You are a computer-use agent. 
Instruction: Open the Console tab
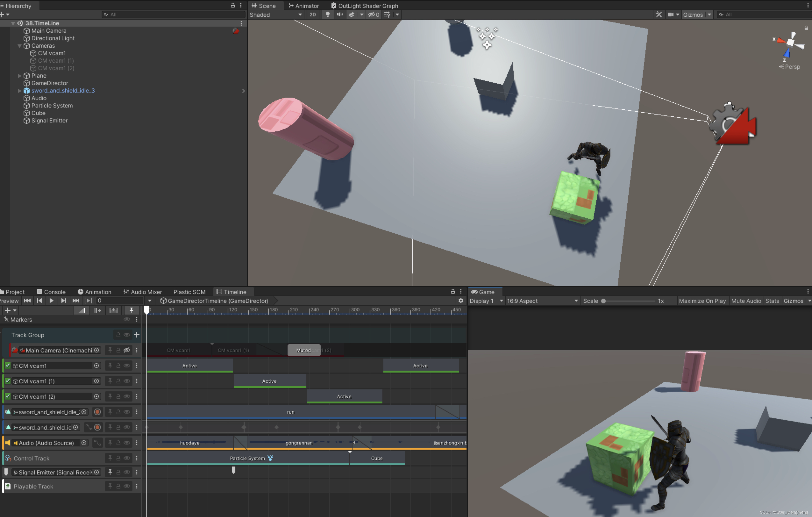click(51, 292)
